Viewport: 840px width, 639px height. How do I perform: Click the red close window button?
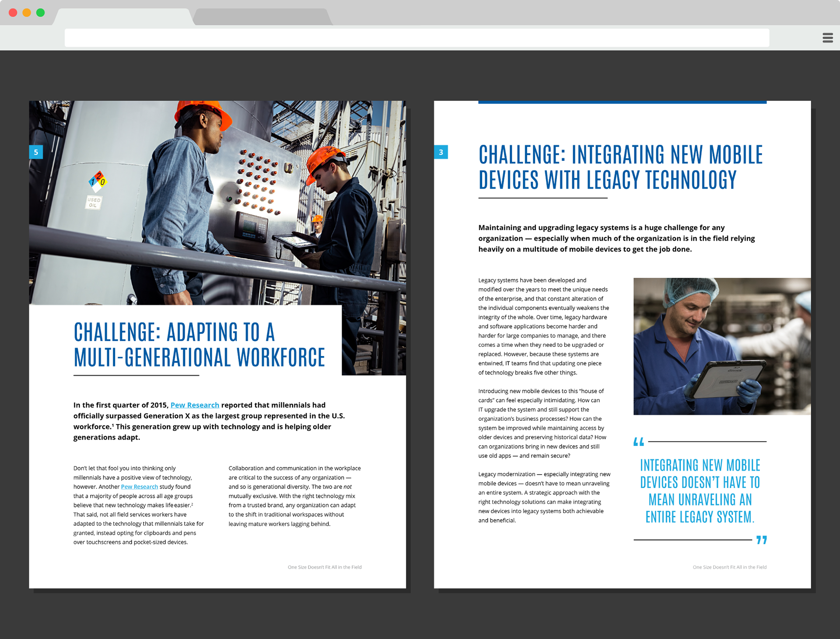(x=13, y=13)
